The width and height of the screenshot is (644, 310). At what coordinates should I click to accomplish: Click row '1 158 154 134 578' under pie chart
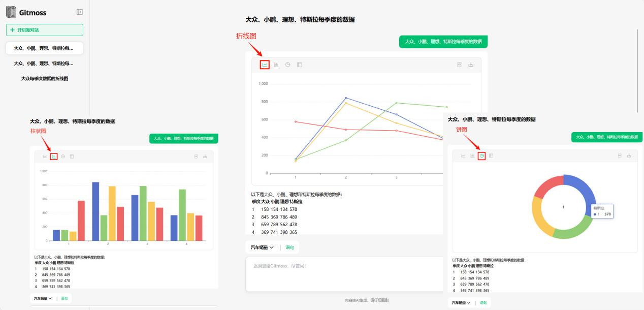pyautogui.click(x=471, y=272)
